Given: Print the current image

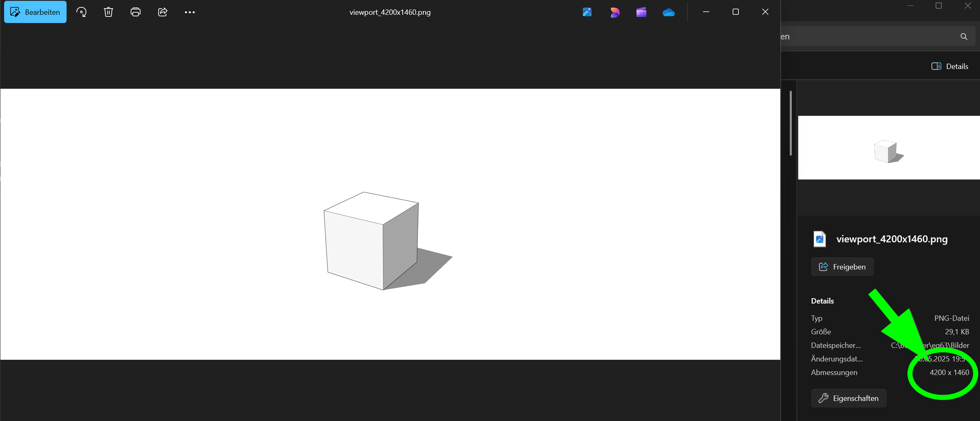Looking at the screenshot, I should pyautogui.click(x=135, y=12).
